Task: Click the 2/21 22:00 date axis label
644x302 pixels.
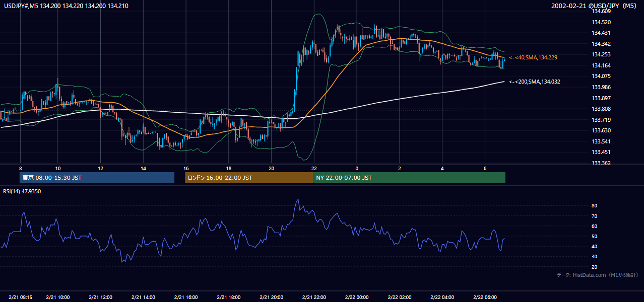Action: pos(314,297)
